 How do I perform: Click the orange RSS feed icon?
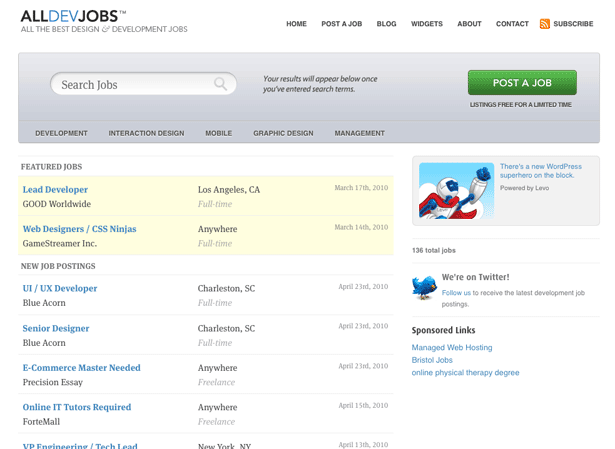[x=545, y=24]
